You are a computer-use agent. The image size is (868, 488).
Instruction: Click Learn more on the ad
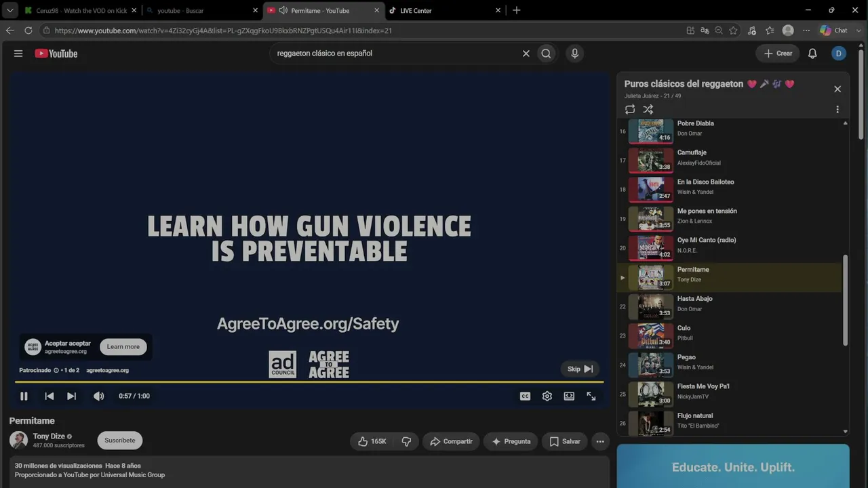coord(123,347)
